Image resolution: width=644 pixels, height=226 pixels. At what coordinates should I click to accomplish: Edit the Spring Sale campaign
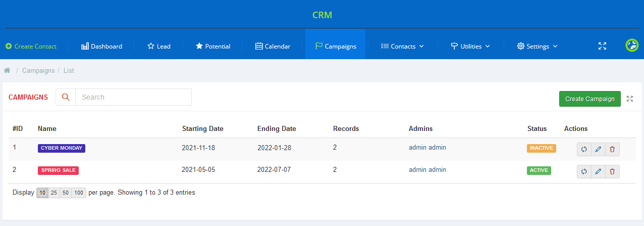point(598,171)
